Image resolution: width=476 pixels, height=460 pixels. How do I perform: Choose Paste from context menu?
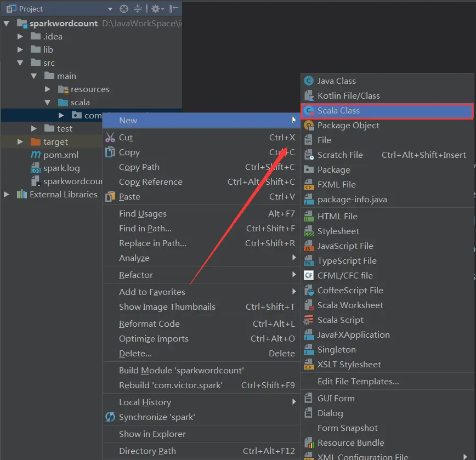(201, 197)
